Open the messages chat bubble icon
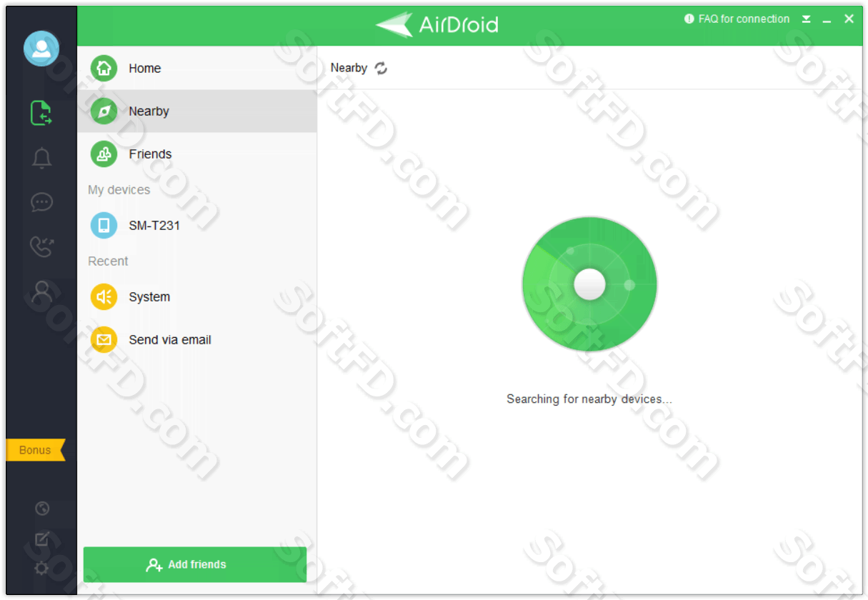 pyautogui.click(x=41, y=202)
